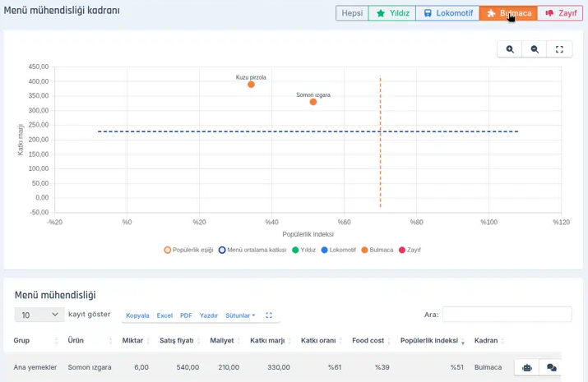Image resolution: width=588 pixels, height=382 pixels.
Task: Click the Somon ızgara data point on chart
Action: [313, 102]
